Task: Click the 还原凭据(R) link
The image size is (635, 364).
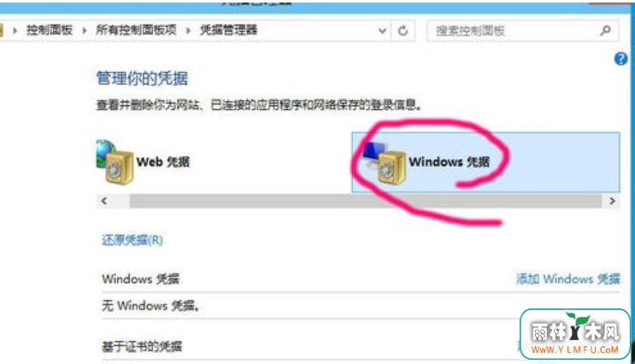Action: pyautogui.click(x=132, y=240)
